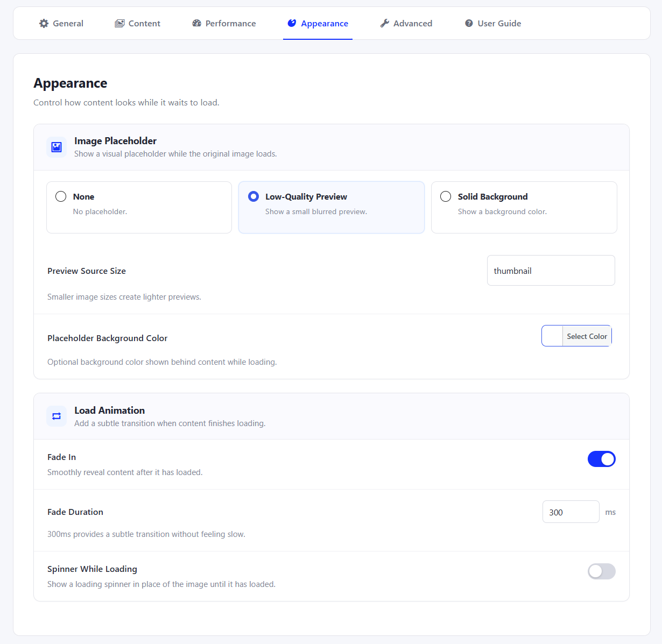Click 'Smoothly reveal content after it has loaded.'
The width and height of the screenshot is (662, 644).
(125, 472)
